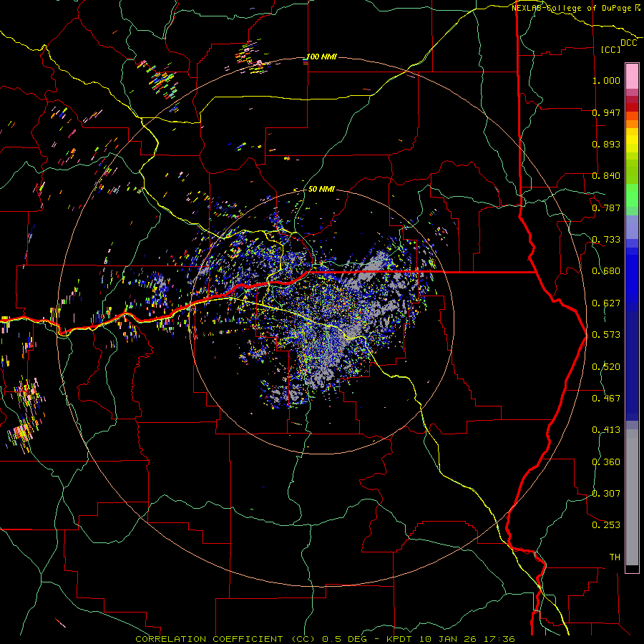The width and height of the screenshot is (644, 644).
Task: Click the 0.413 value on the scale
Action: [x=606, y=430]
